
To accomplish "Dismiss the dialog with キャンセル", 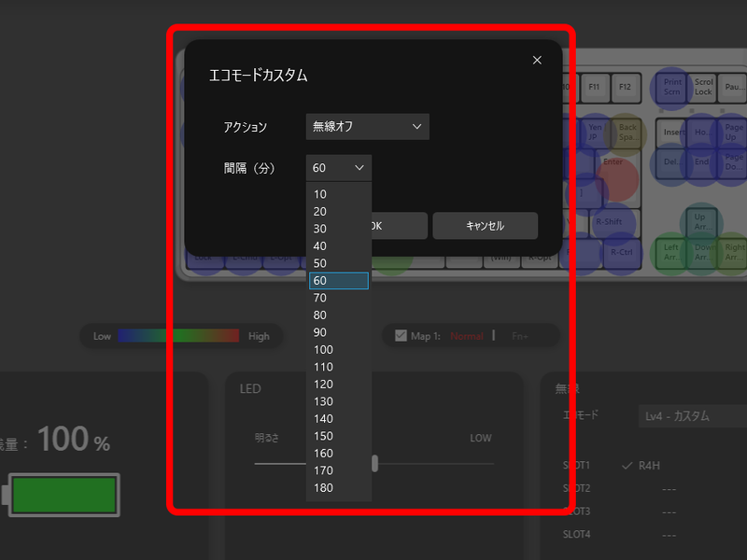I will pos(485,226).
